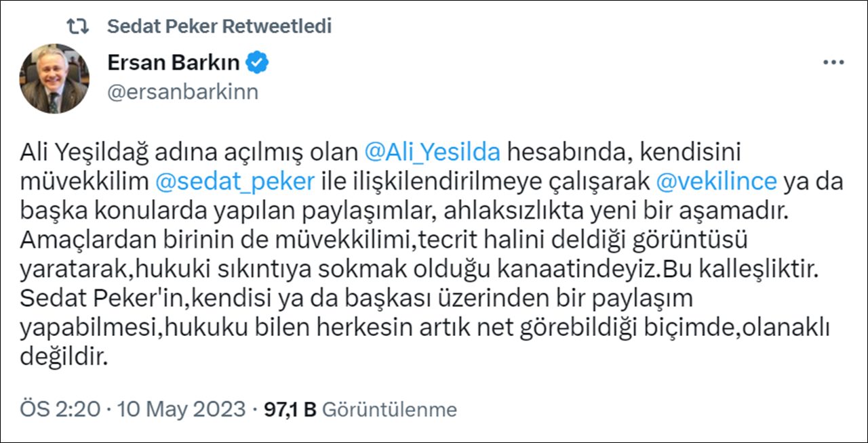Click the @ersanbarkinn username handle
The image size is (868, 443).
click(x=183, y=90)
